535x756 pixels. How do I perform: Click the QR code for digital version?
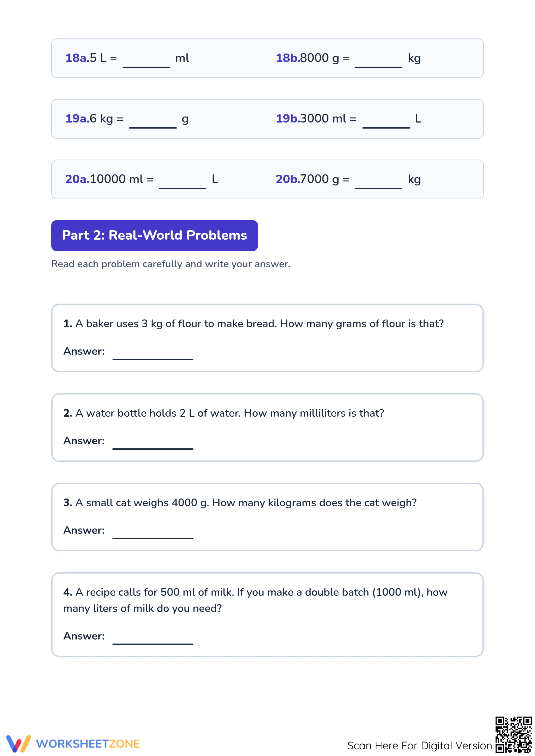[513, 735]
